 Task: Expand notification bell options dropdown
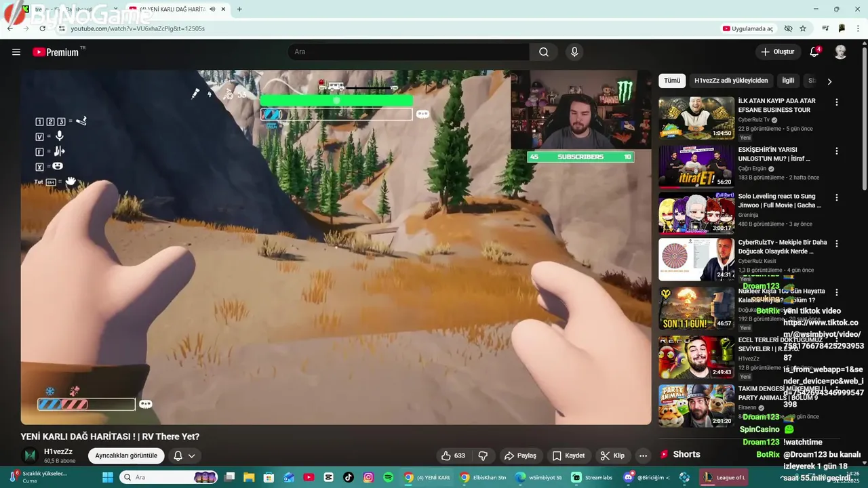(192, 455)
